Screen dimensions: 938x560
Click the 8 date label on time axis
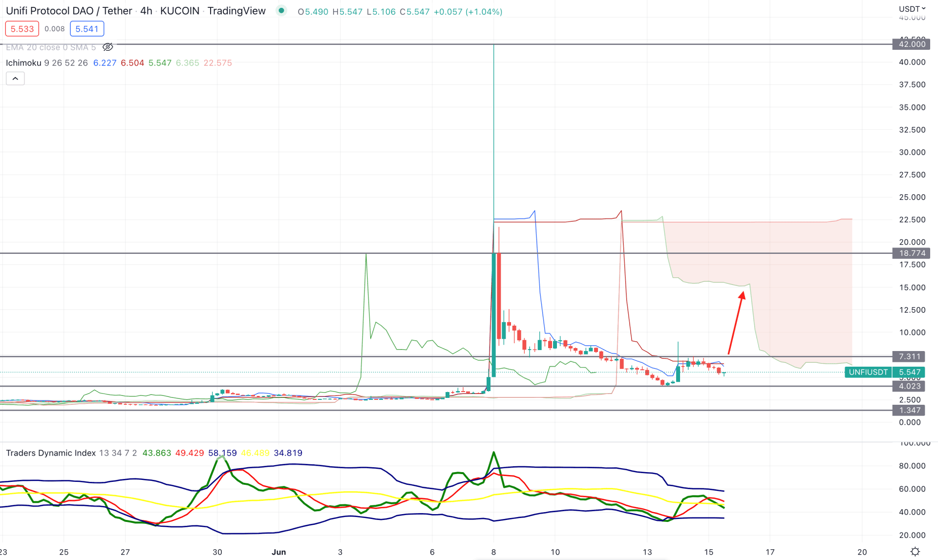(x=493, y=552)
